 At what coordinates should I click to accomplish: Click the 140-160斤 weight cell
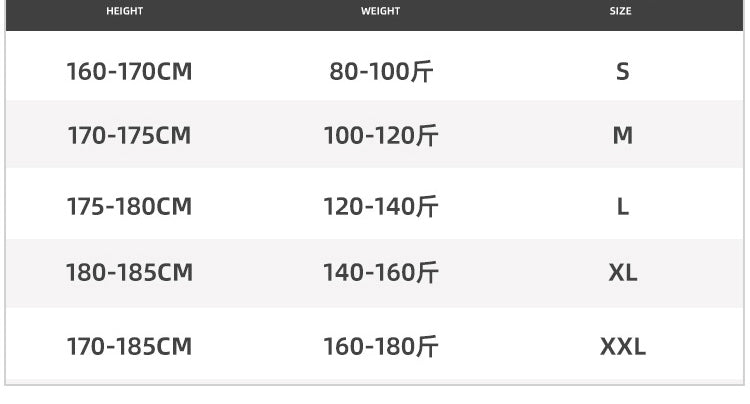point(381,273)
